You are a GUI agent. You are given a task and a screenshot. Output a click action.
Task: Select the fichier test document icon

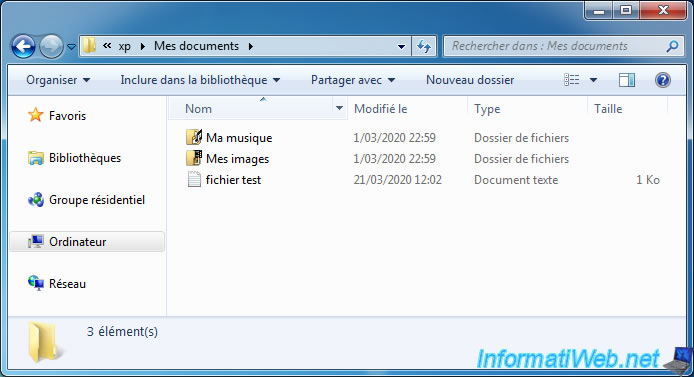(194, 179)
